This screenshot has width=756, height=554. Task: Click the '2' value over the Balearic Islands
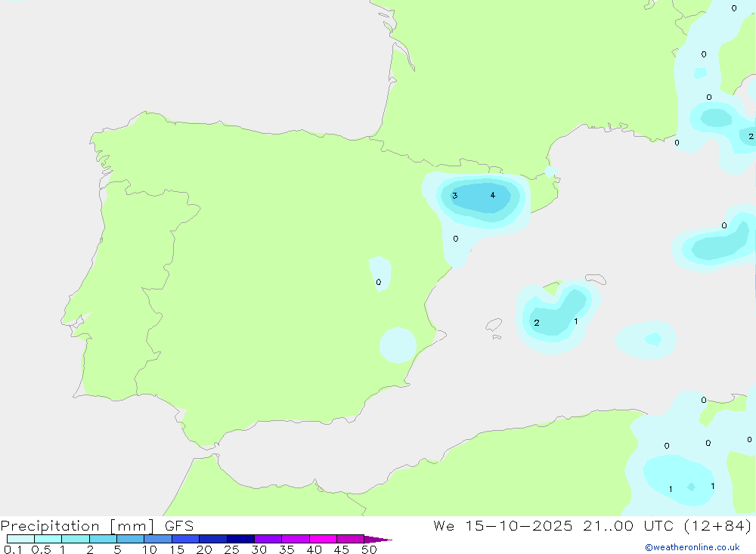pyautogui.click(x=537, y=323)
